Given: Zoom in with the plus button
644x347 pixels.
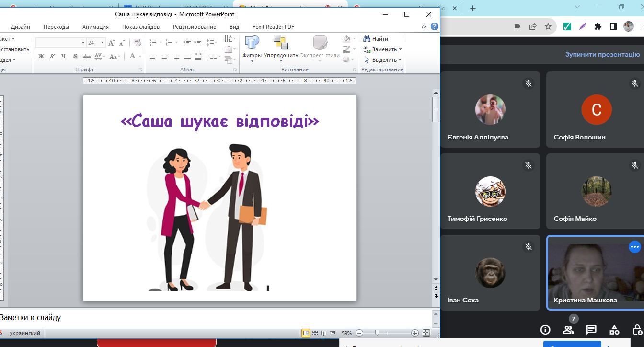Looking at the screenshot, I should pos(415,333).
